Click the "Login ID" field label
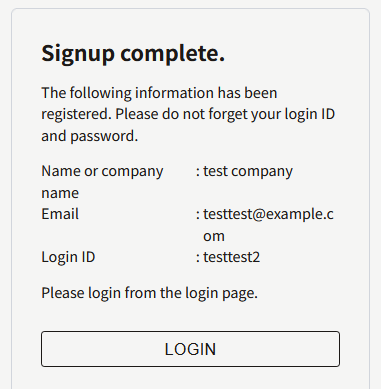This screenshot has width=381, height=389. tap(68, 257)
